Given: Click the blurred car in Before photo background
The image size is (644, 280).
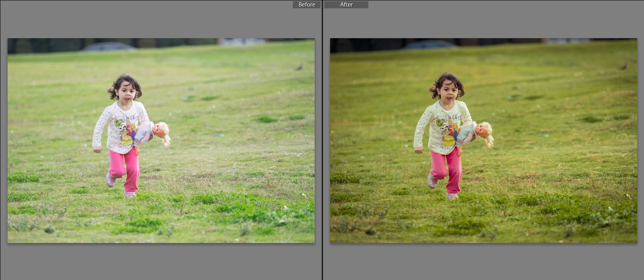Looking at the screenshot, I should 107,47.
